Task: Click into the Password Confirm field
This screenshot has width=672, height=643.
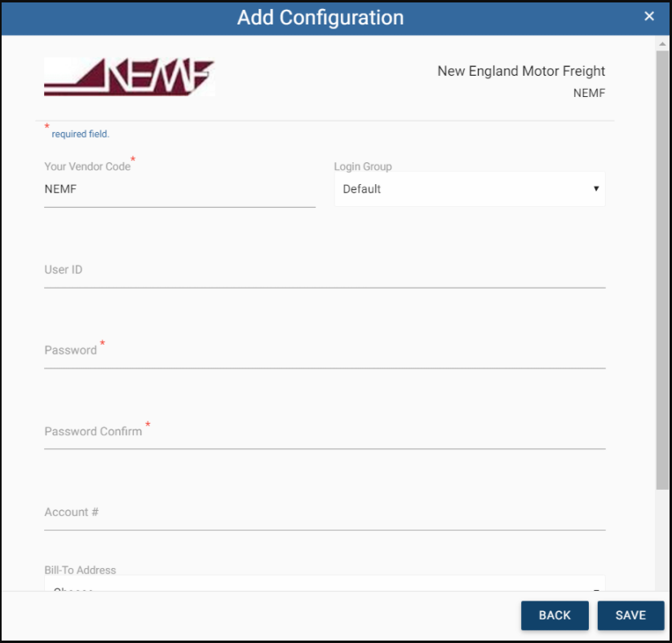Action: [x=325, y=432]
